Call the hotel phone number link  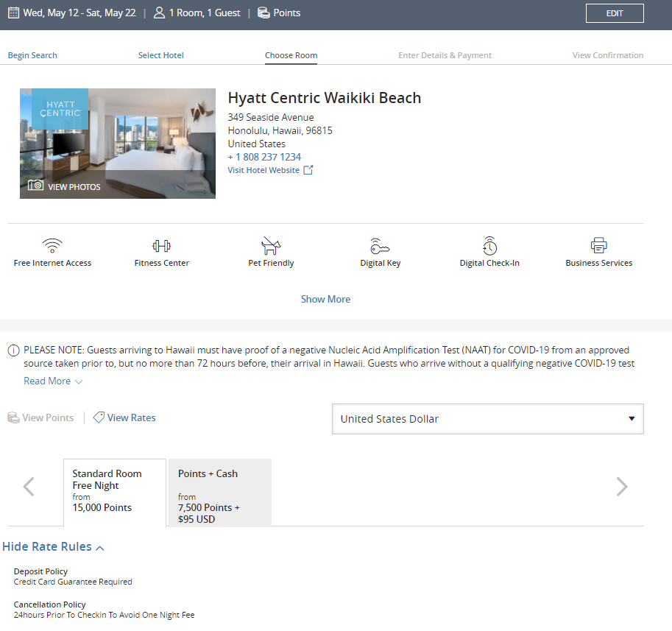(264, 157)
